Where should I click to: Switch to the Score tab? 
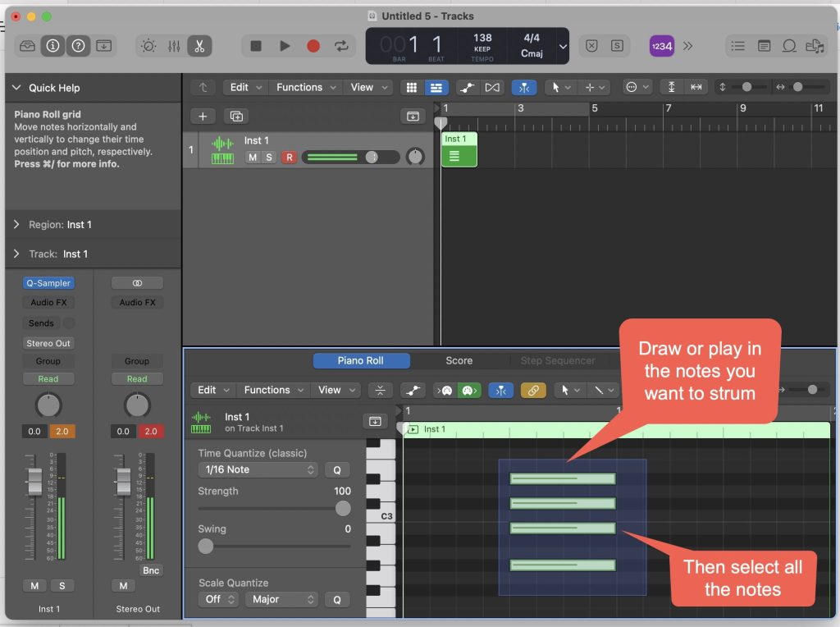pos(459,360)
